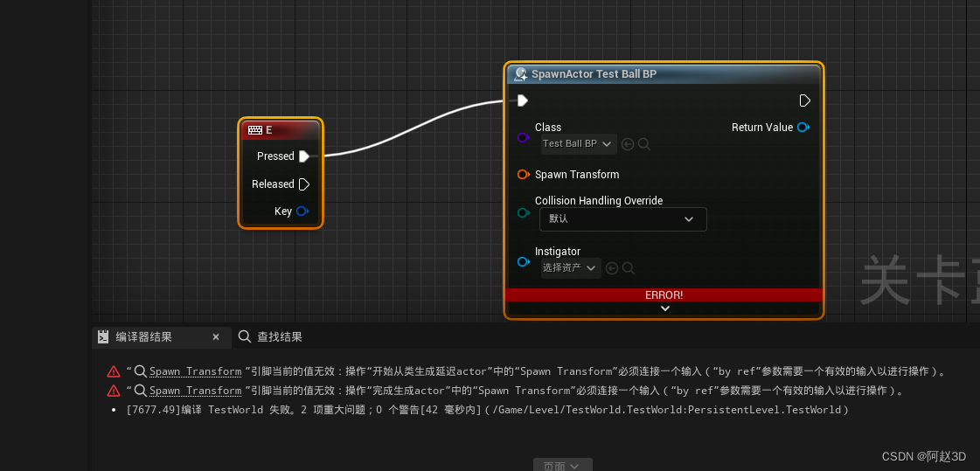This screenshot has width=980, height=471.
Task: Open the Instigator 选择资产 dropdown
Action: tap(571, 268)
